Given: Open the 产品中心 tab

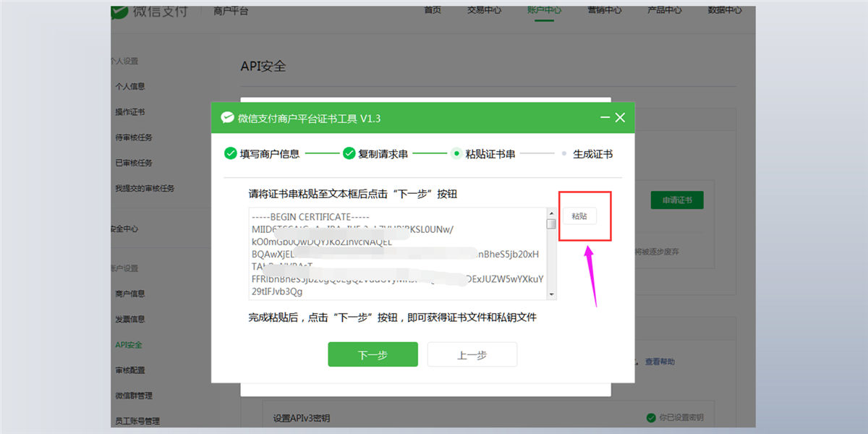Looking at the screenshot, I should 664,10.
